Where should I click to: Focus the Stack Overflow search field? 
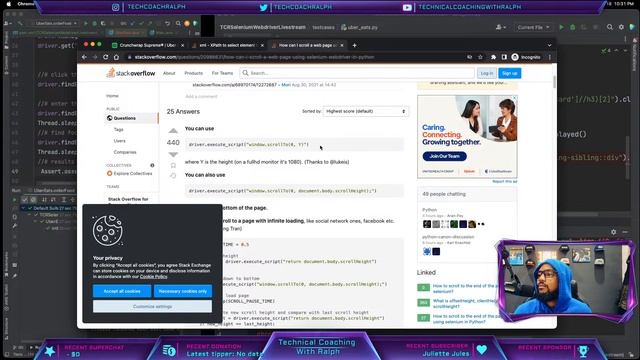pyautogui.click(x=357, y=73)
